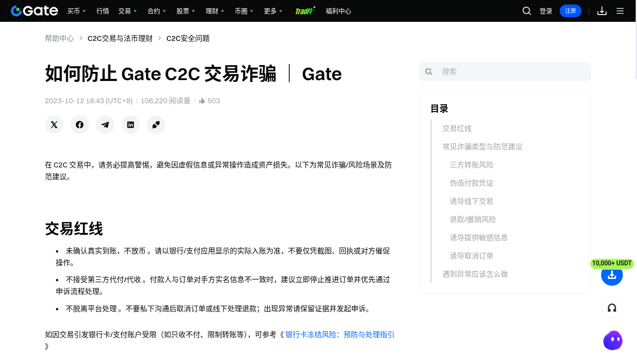Click the blue 注册 register button
This screenshot has width=637, height=364.
click(x=571, y=11)
